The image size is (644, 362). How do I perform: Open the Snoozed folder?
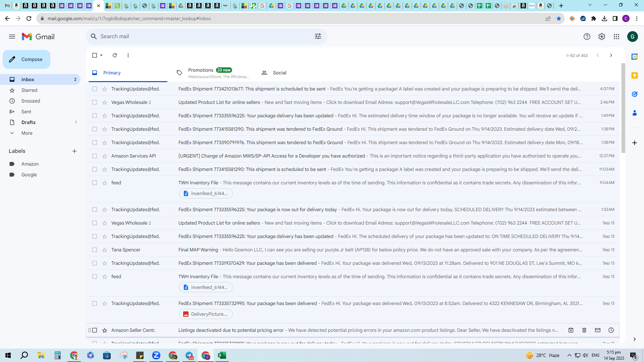40,101
